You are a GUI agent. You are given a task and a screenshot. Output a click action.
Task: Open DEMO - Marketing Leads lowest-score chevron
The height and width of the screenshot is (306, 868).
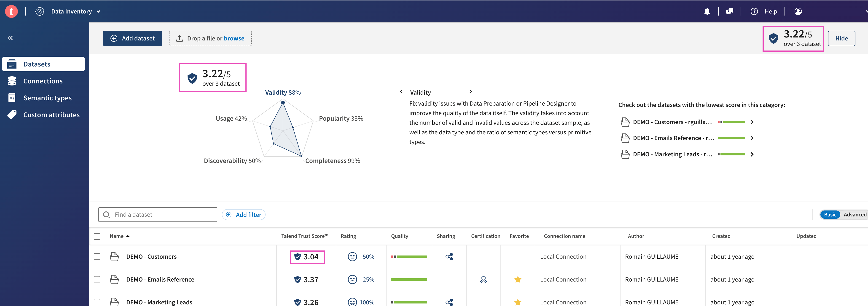752,154
